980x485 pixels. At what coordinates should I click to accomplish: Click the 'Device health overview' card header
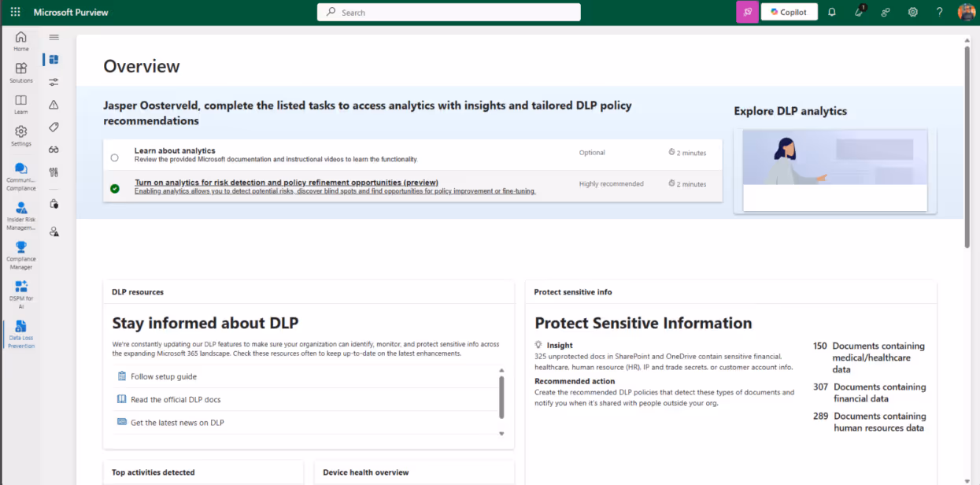point(366,472)
